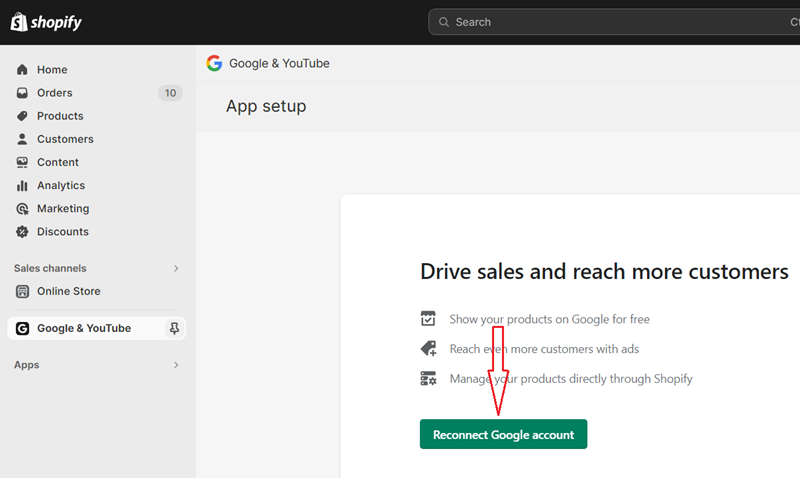
Task: Click the Shopify logo
Action: [46, 22]
